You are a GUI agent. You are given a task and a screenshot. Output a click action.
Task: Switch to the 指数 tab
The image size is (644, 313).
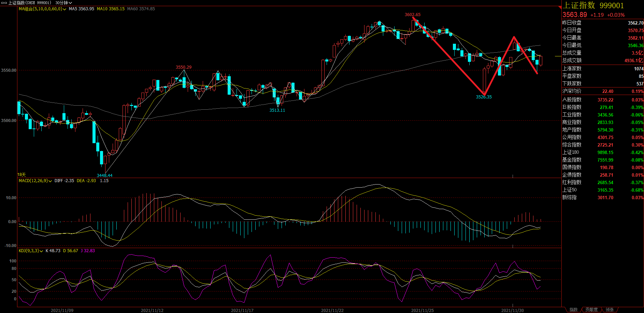pyautogui.click(x=573, y=310)
